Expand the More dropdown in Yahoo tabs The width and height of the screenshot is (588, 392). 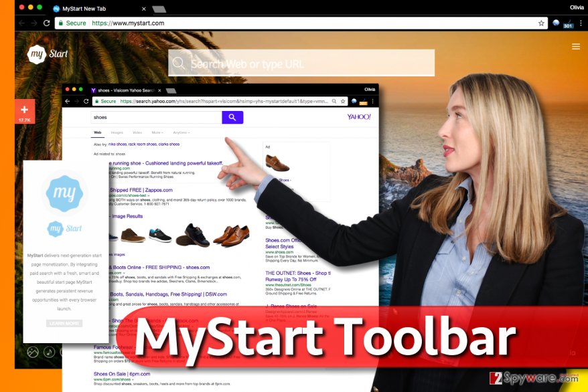point(157,132)
